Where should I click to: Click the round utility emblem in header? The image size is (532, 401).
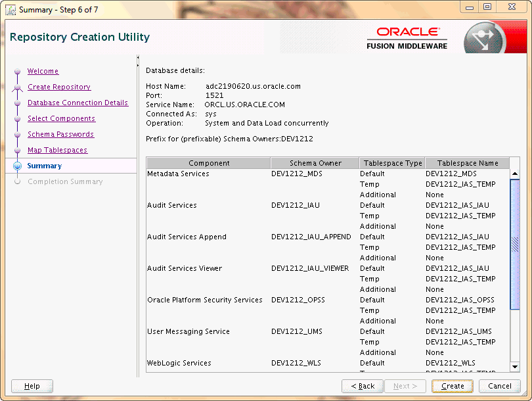(x=485, y=38)
